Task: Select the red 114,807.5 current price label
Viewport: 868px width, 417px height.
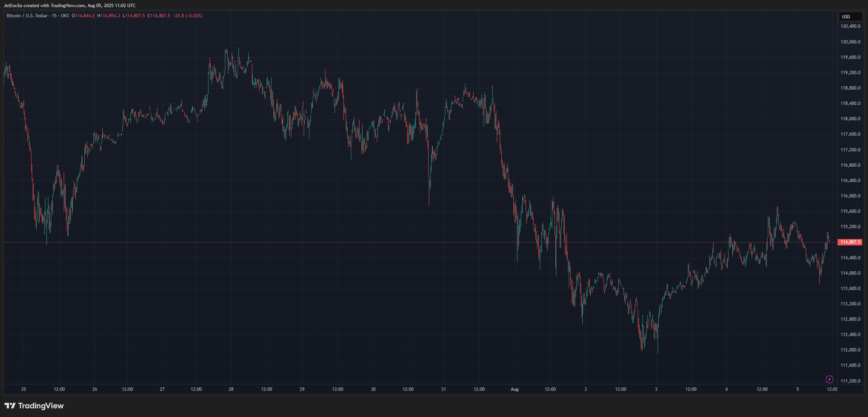Action: (x=850, y=242)
